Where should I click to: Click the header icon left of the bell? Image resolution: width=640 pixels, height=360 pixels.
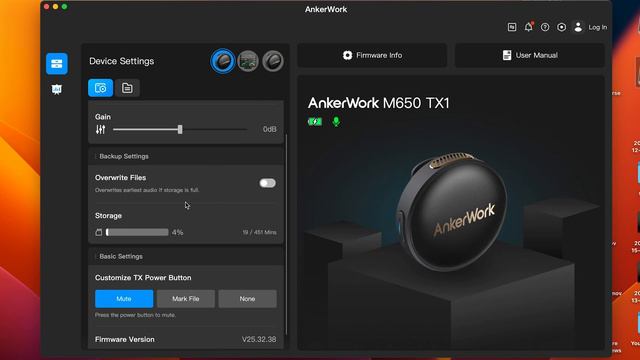(x=512, y=27)
